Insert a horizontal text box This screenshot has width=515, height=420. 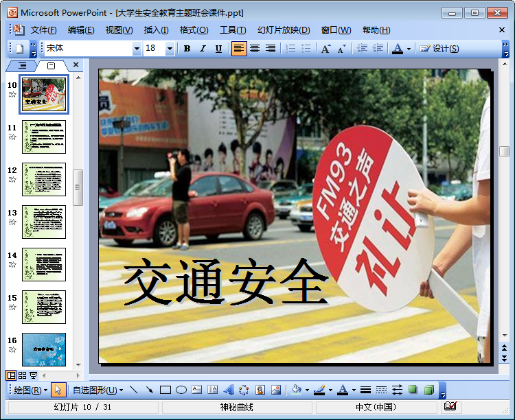[x=197, y=390]
